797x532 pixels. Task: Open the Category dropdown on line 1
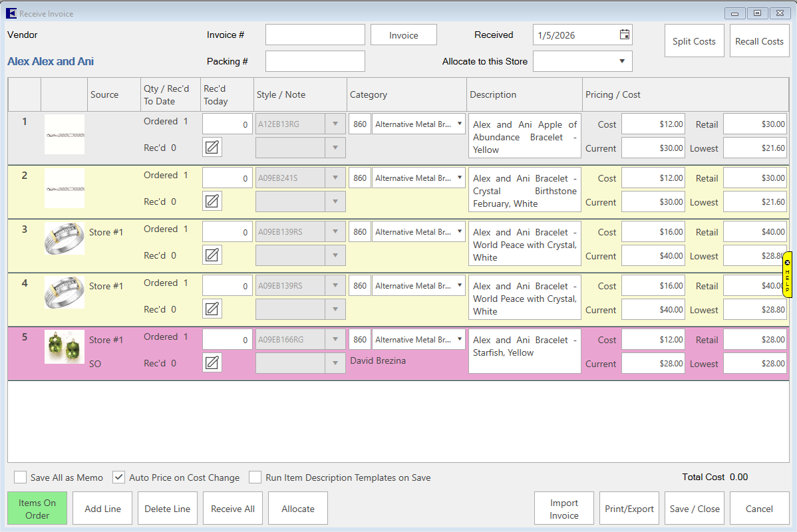459,124
